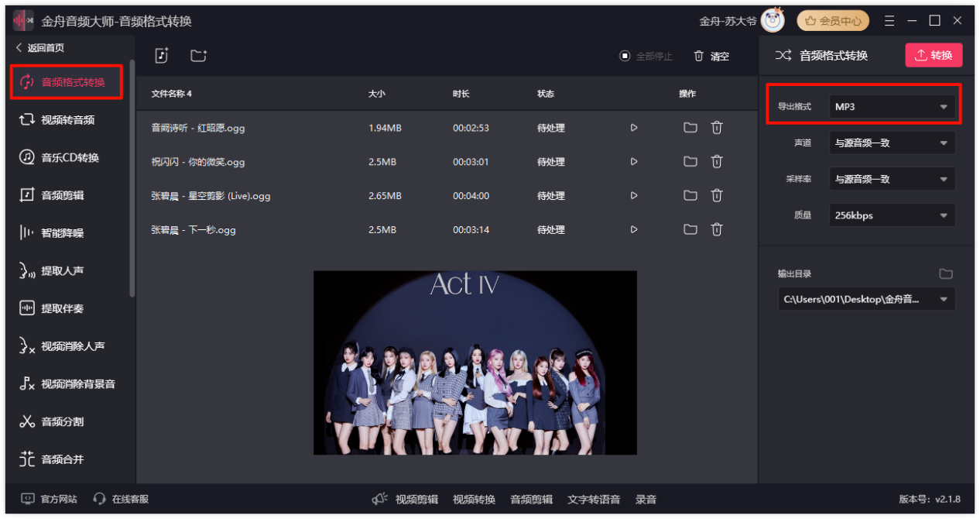The image size is (980, 519).
Task: Select 提取伴奏 in sidebar
Action: (67, 308)
